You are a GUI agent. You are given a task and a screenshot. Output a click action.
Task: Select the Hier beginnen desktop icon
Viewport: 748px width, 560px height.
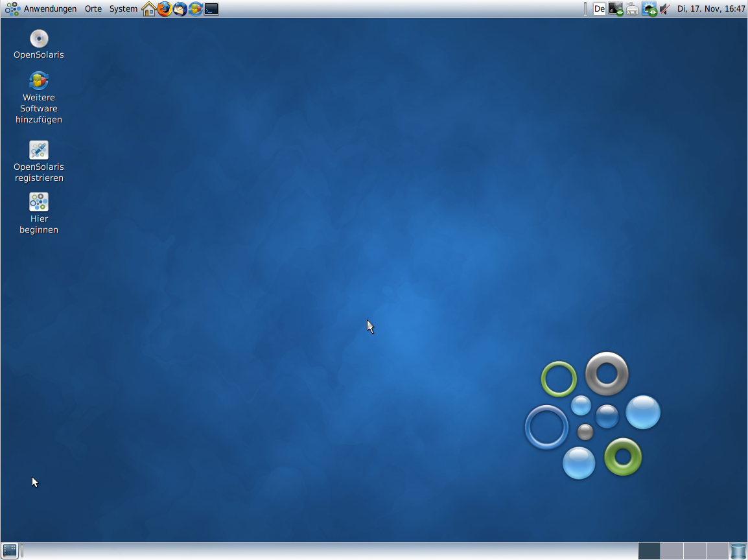tap(39, 202)
